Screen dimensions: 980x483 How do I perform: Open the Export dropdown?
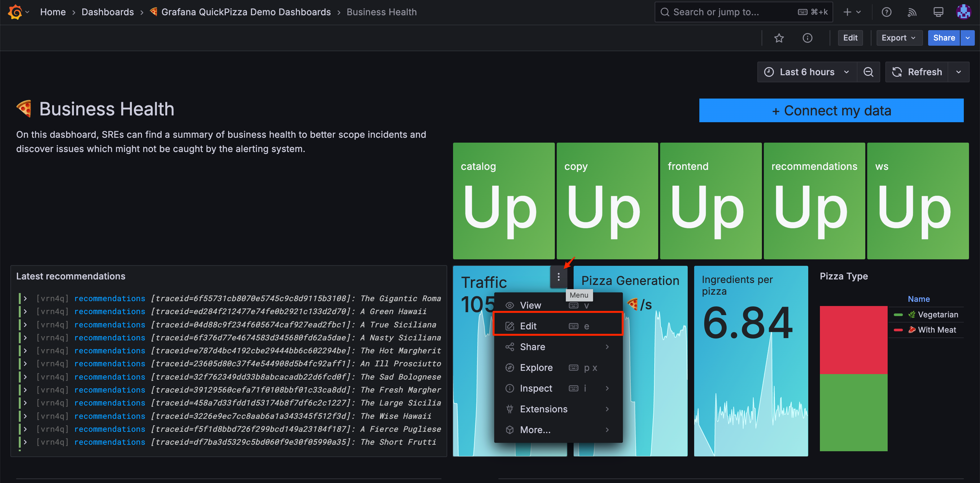click(x=899, y=38)
